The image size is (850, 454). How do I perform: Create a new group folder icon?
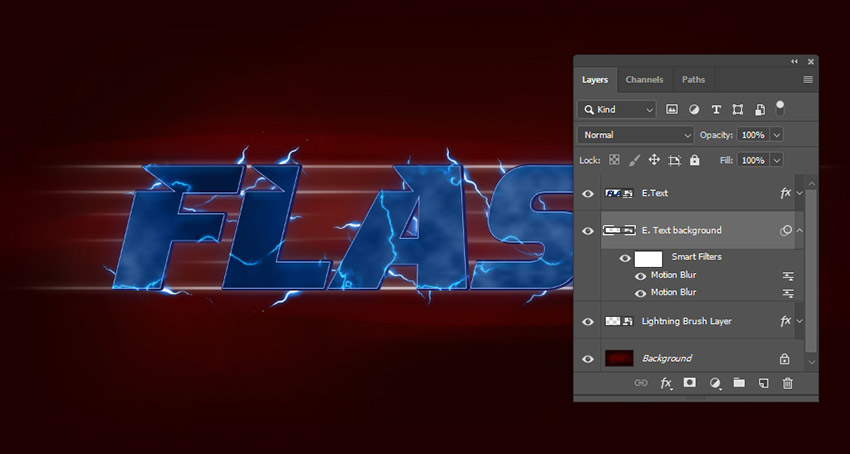(x=739, y=383)
